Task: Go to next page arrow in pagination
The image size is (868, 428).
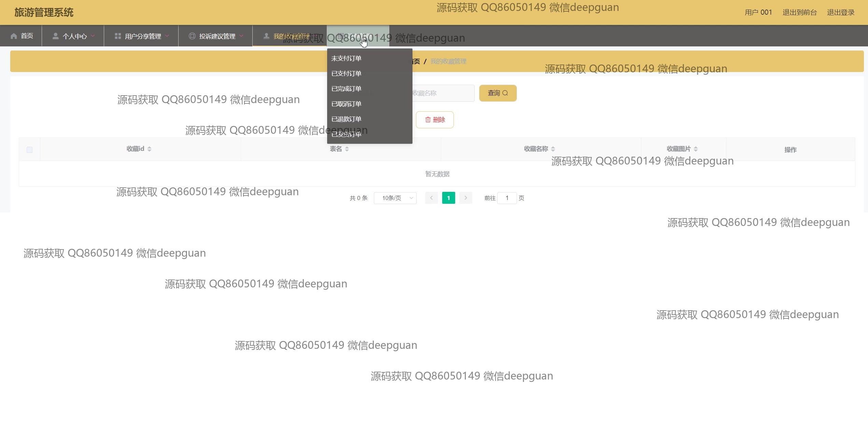Action: [x=465, y=198]
